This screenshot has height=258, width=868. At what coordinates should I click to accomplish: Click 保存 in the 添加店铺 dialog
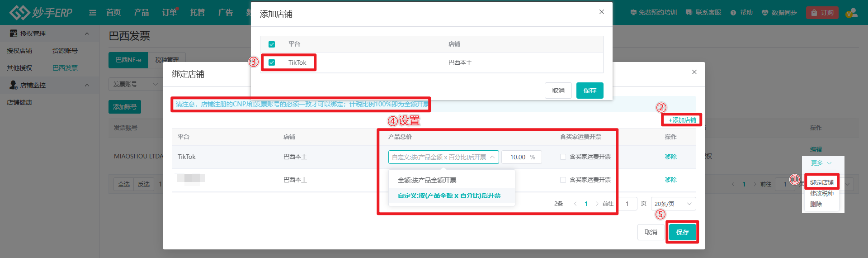pos(590,91)
